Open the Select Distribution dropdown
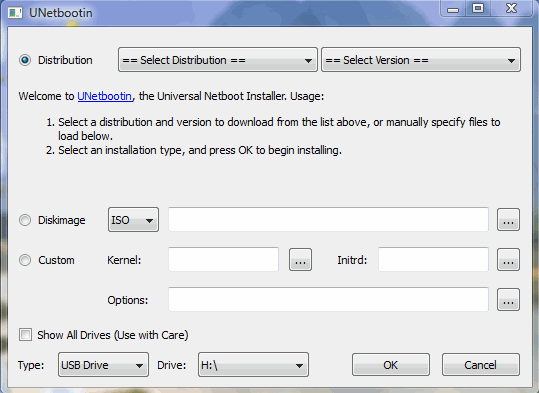539x393 pixels. [218, 60]
